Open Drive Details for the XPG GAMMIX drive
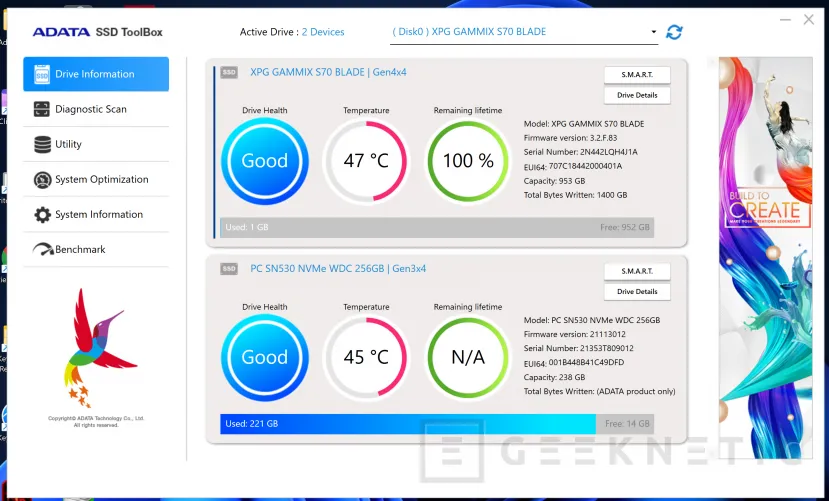 pyautogui.click(x=637, y=96)
